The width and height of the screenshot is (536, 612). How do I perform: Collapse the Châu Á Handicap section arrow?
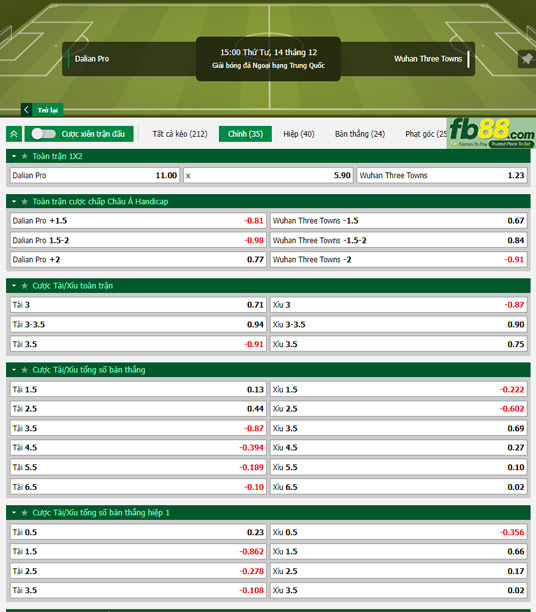pyautogui.click(x=14, y=201)
